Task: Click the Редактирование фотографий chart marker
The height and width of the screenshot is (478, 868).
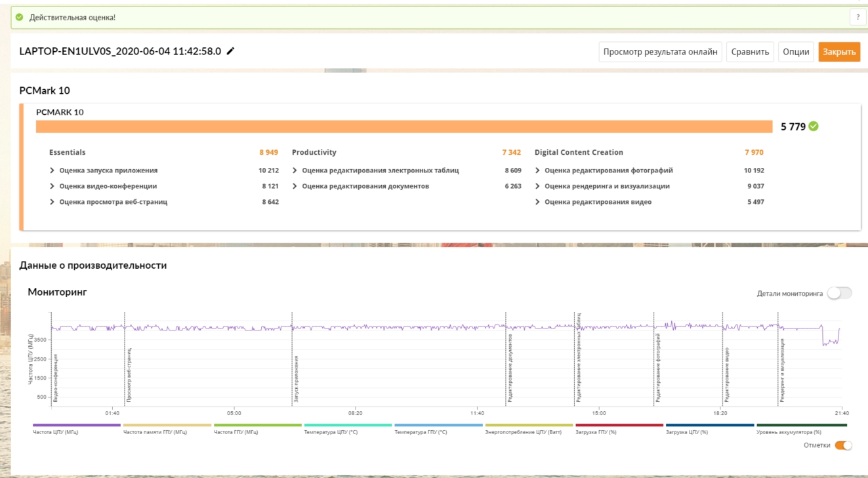Action: [x=658, y=368]
